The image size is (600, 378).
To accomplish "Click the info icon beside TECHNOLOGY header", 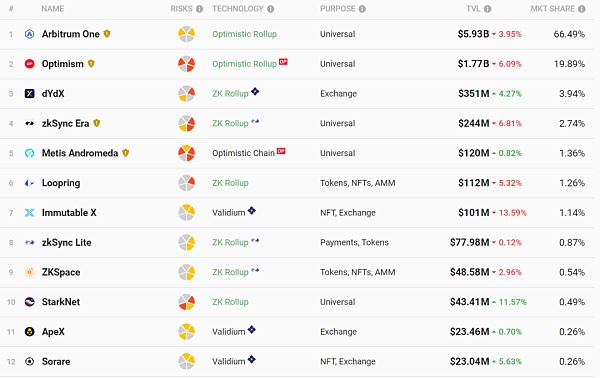I will pyautogui.click(x=271, y=9).
